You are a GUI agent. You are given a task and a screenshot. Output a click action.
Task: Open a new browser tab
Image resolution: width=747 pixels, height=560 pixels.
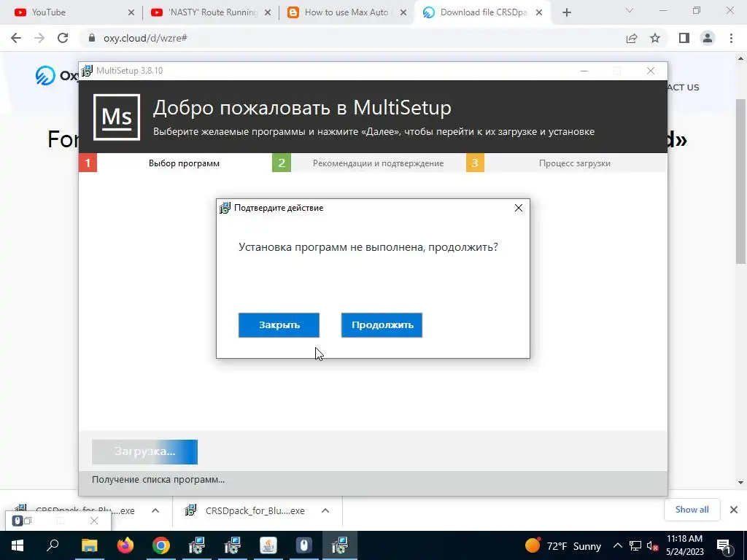click(566, 13)
